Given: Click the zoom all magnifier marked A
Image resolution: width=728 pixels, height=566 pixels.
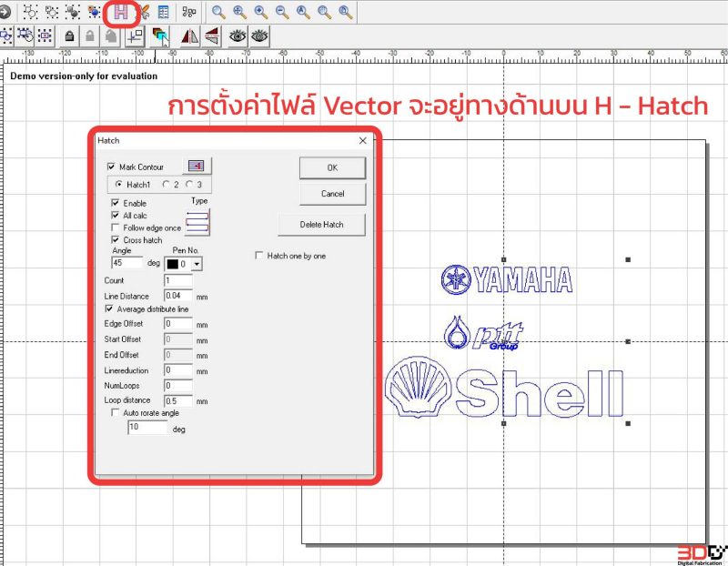Looking at the screenshot, I should click(303, 12).
